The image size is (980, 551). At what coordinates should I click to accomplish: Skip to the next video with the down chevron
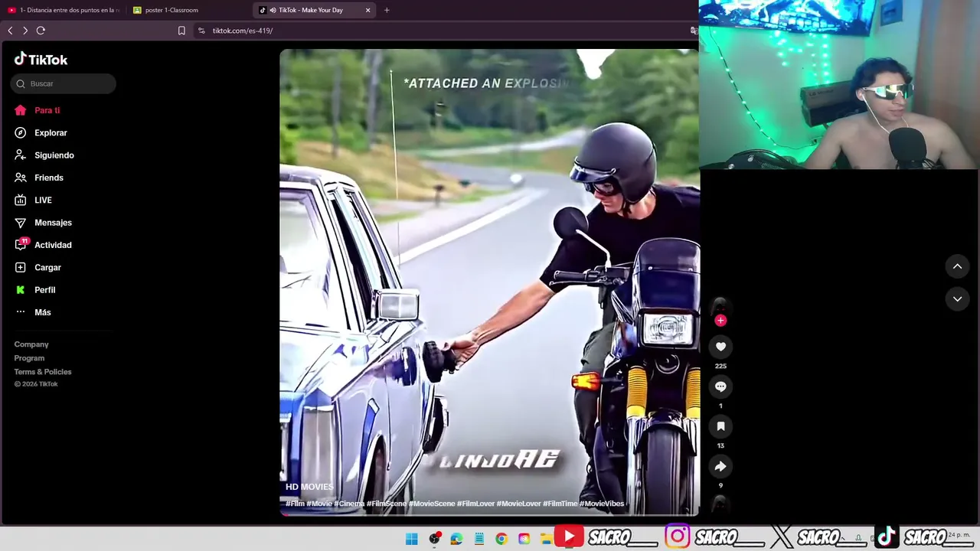[957, 299]
